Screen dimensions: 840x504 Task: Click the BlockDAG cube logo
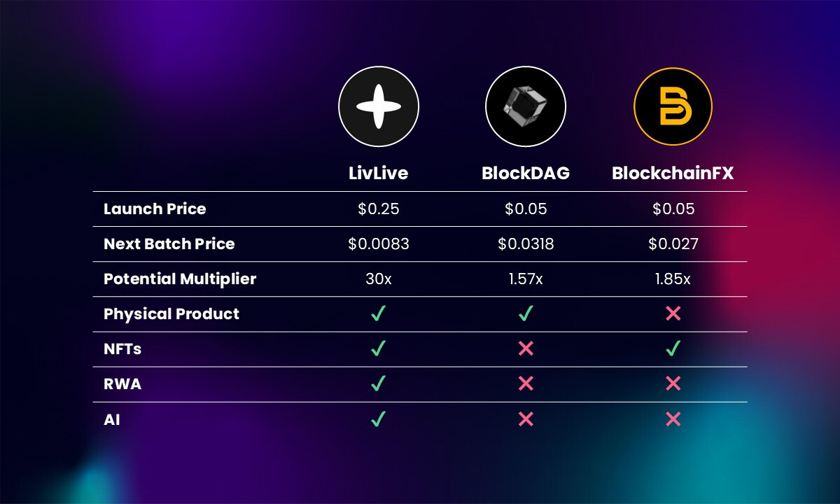(525, 106)
